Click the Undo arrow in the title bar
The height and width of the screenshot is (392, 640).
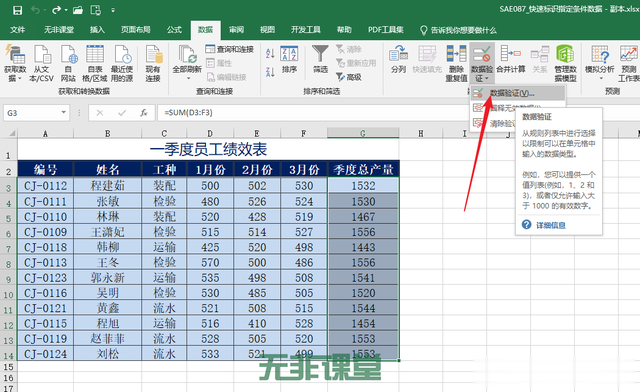pos(35,10)
